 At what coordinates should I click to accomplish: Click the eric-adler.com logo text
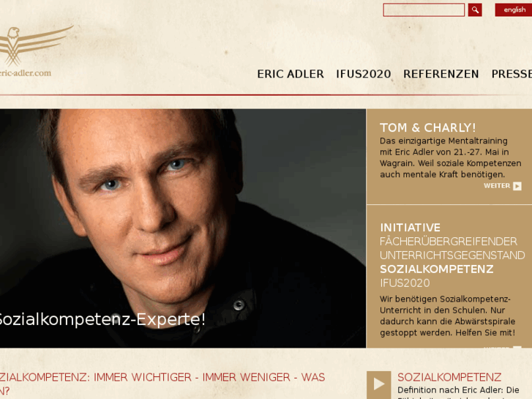tap(26, 73)
